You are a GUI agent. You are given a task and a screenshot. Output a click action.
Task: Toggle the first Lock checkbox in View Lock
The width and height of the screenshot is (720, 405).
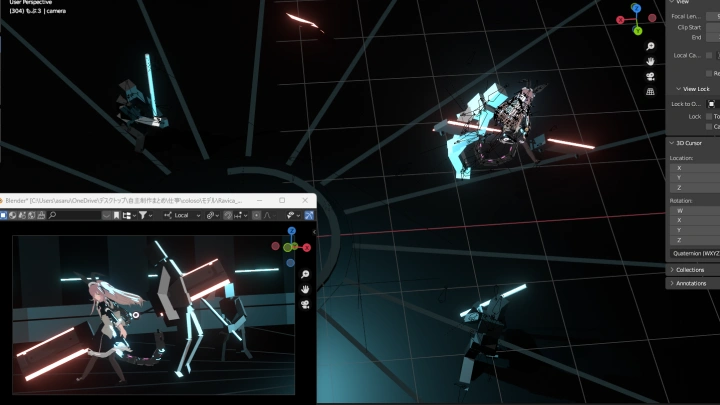click(x=709, y=117)
